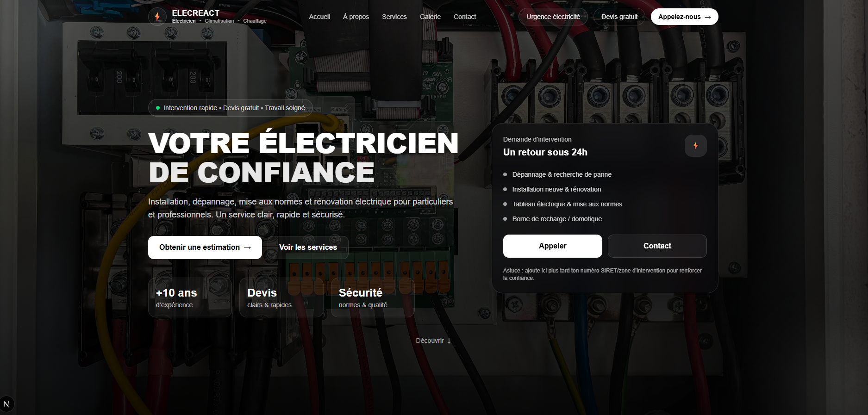868x415 pixels.
Task: Click Obtenir une estimation button
Action: (205, 248)
